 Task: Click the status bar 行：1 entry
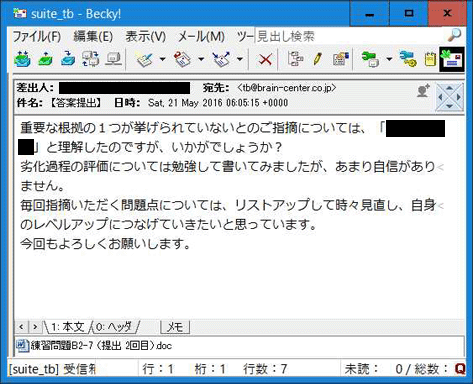tap(158, 369)
